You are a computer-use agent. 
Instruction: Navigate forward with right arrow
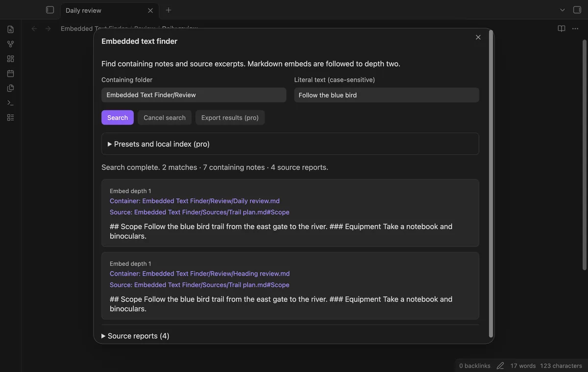(48, 29)
